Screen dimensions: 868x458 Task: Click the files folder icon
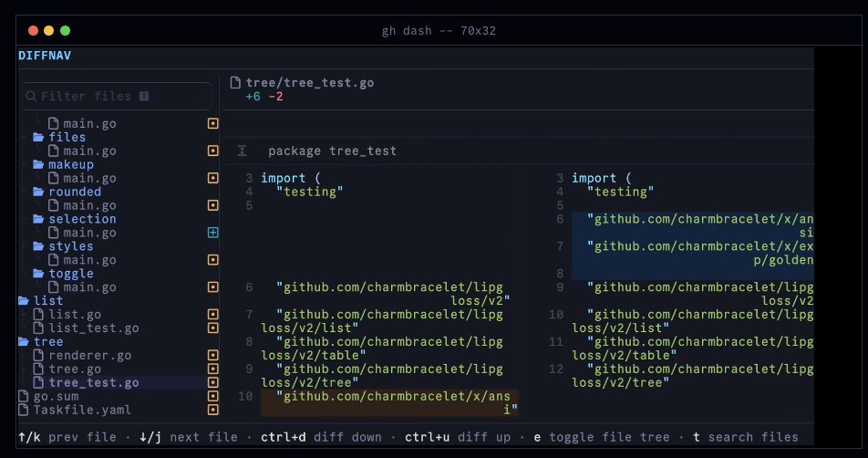pyautogui.click(x=38, y=137)
